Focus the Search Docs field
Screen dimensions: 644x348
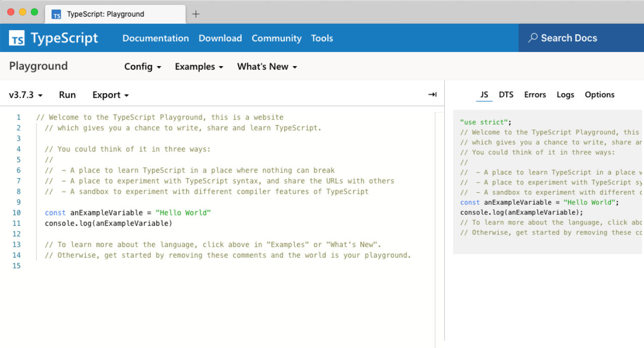coord(581,38)
